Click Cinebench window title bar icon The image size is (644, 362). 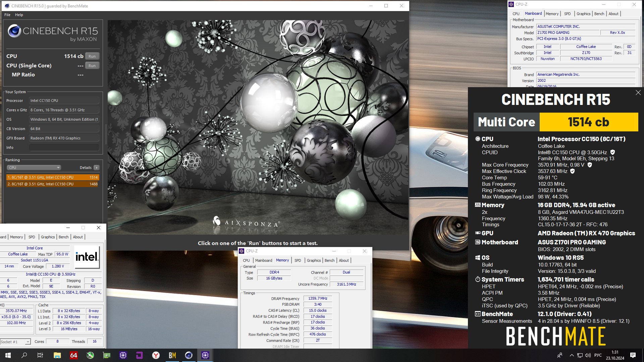(x=7, y=6)
